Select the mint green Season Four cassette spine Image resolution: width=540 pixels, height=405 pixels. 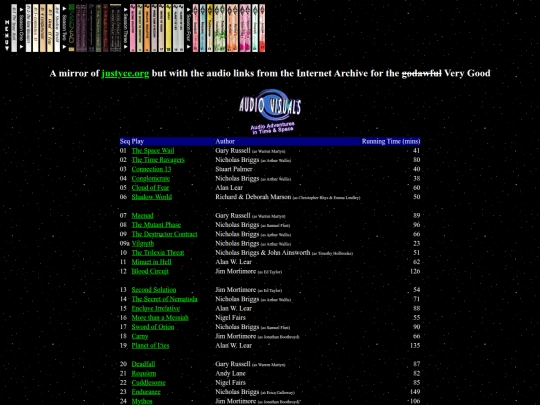click(255, 28)
